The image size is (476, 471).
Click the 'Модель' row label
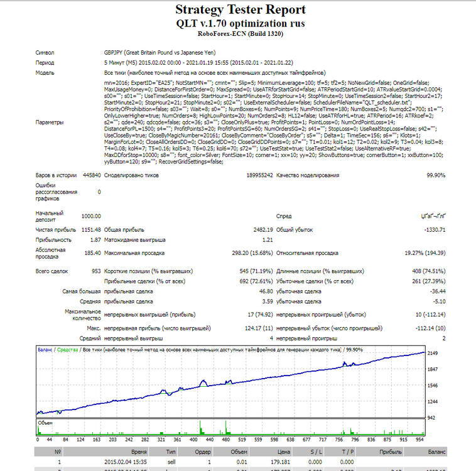(45, 73)
